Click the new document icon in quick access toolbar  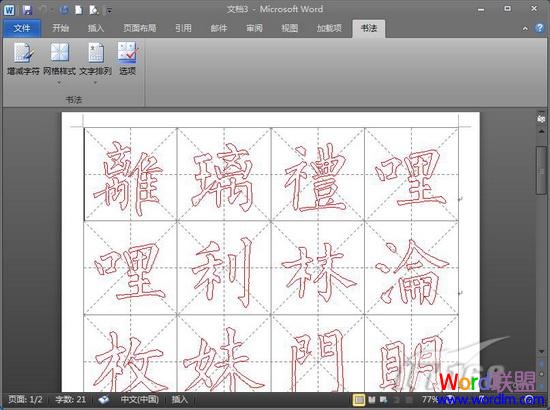coord(79,10)
